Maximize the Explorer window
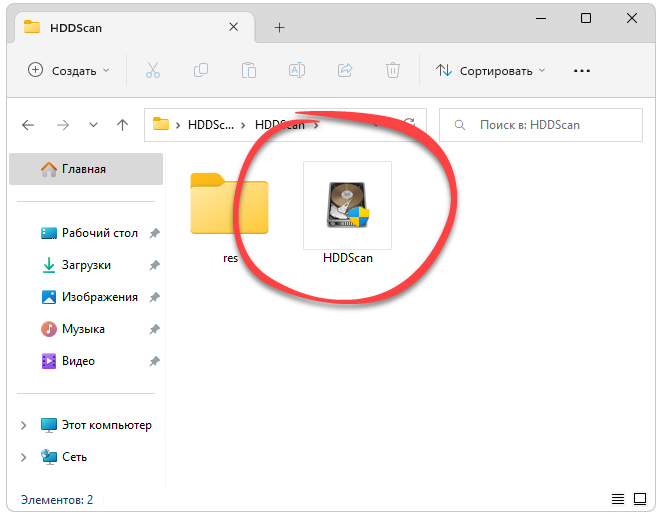Screen dimensions: 660x515 [586, 18]
